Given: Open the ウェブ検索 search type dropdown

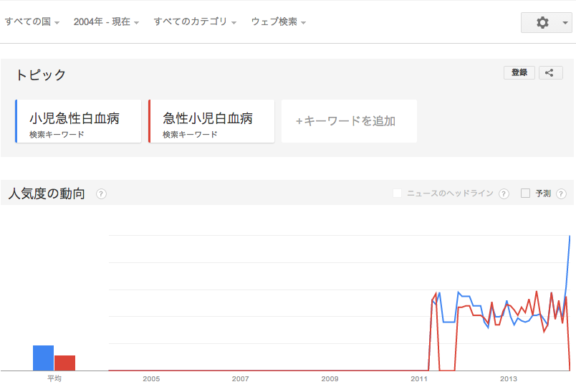Looking at the screenshot, I should [279, 21].
